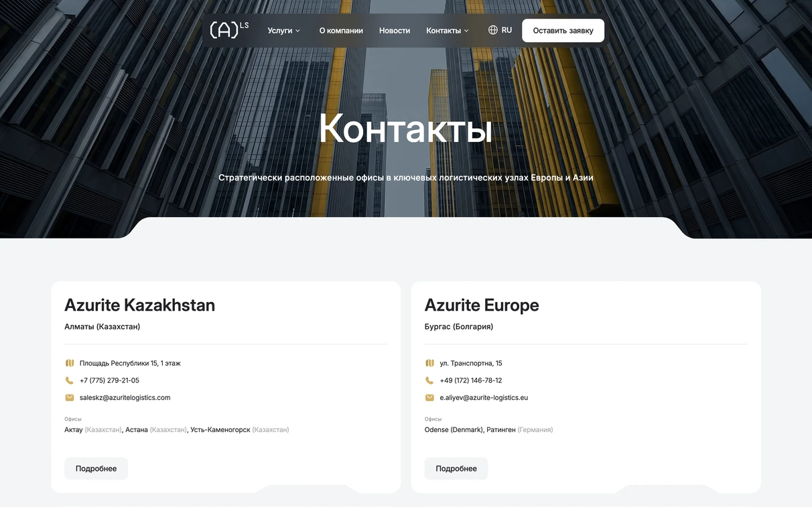
Task: Go to the Новости section
Action: coord(395,31)
